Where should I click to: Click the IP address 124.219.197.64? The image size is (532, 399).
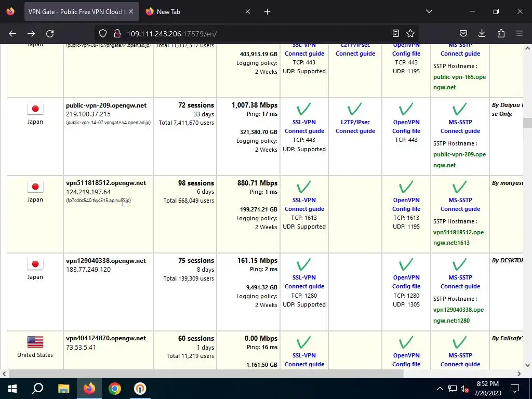click(x=88, y=192)
